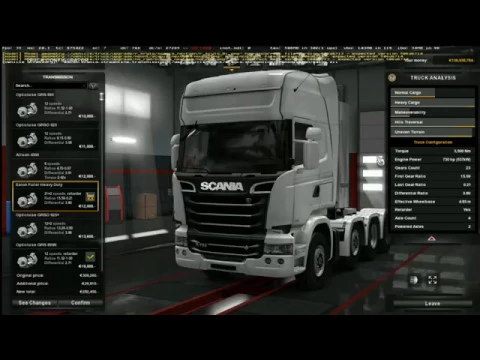Leave the truck upgrade shop
This screenshot has height=360, width=480.
[432, 304]
